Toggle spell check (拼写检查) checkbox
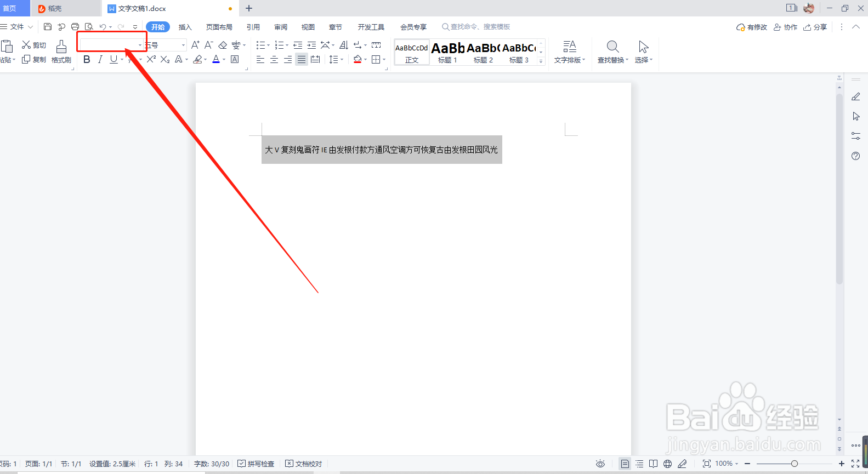Viewport: 868px width, 474px height. click(x=256, y=464)
